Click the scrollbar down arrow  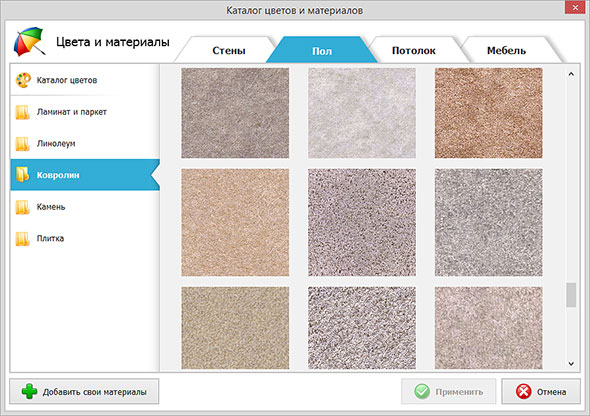point(571,363)
